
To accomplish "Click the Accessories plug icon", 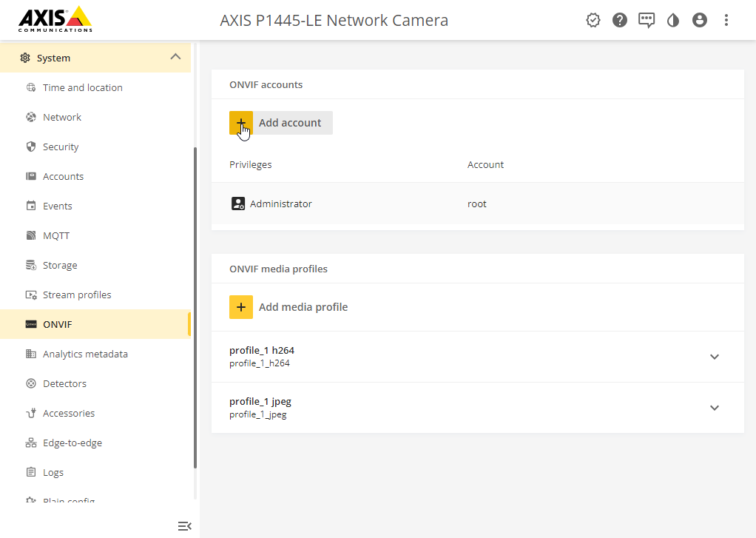I will coord(31,413).
